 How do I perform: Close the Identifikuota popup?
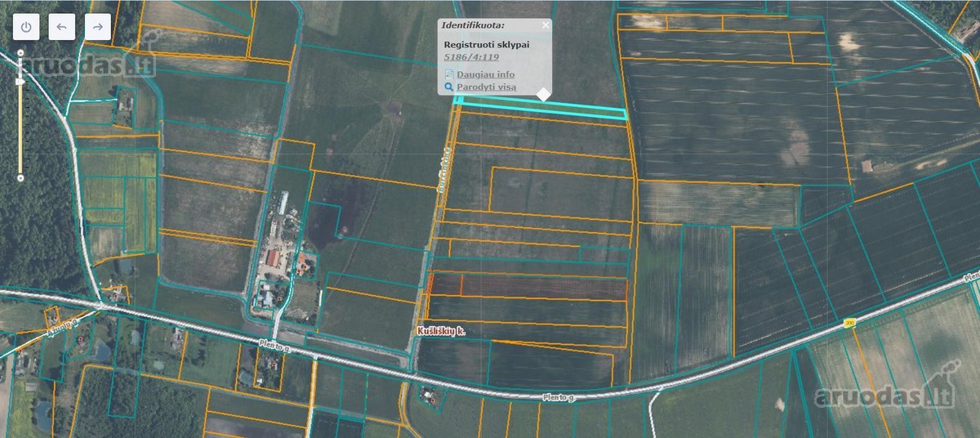point(546,25)
